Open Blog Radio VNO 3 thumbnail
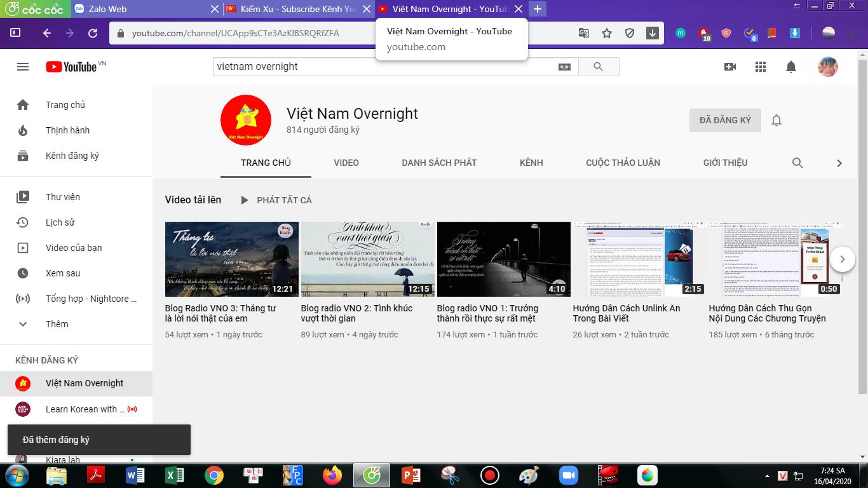The width and height of the screenshot is (868, 488). pos(232,259)
